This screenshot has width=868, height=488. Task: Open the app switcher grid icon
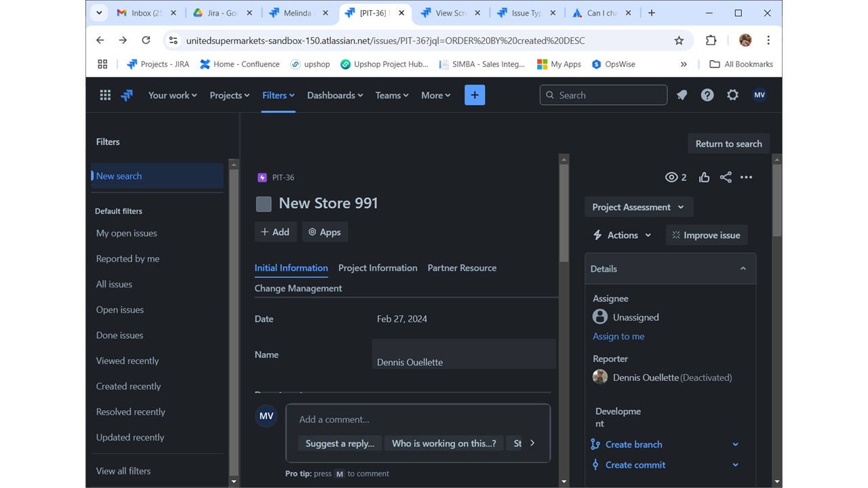[105, 95]
